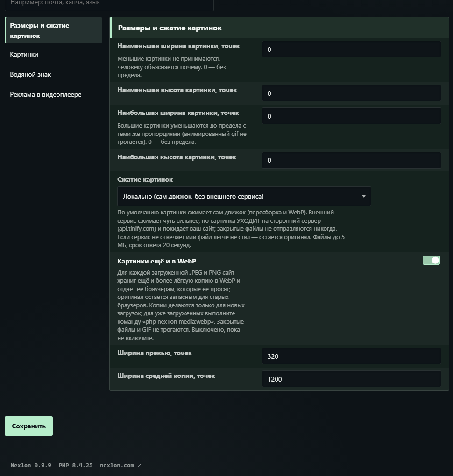Click the external-link arrow beside nex1on.com
Screen dimensions: 453x476
click(139, 465)
